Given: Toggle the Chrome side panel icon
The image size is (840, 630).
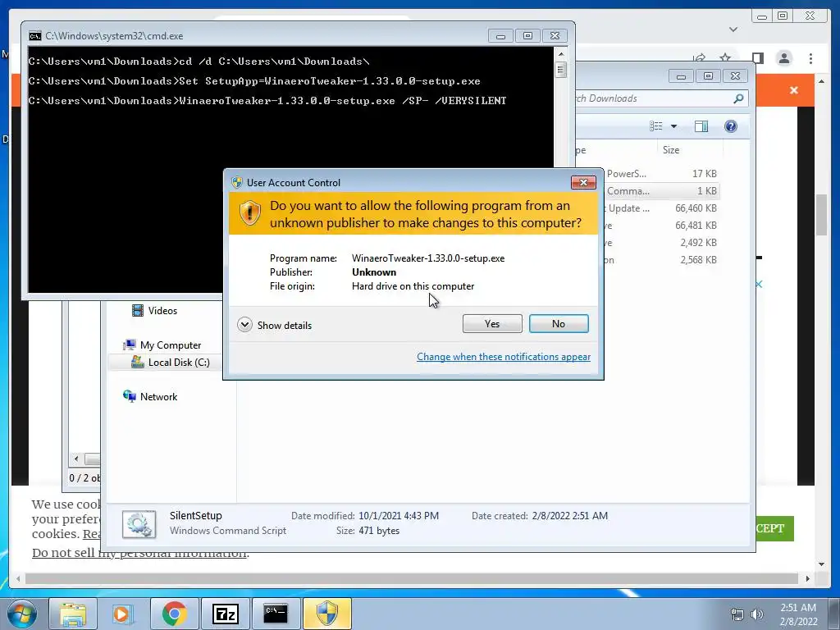Looking at the screenshot, I should click(x=757, y=58).
